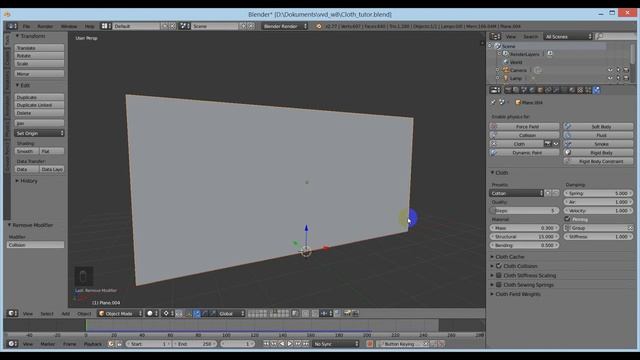Click the Smooth shading button

pyautogui.click(x=27, y=151)
